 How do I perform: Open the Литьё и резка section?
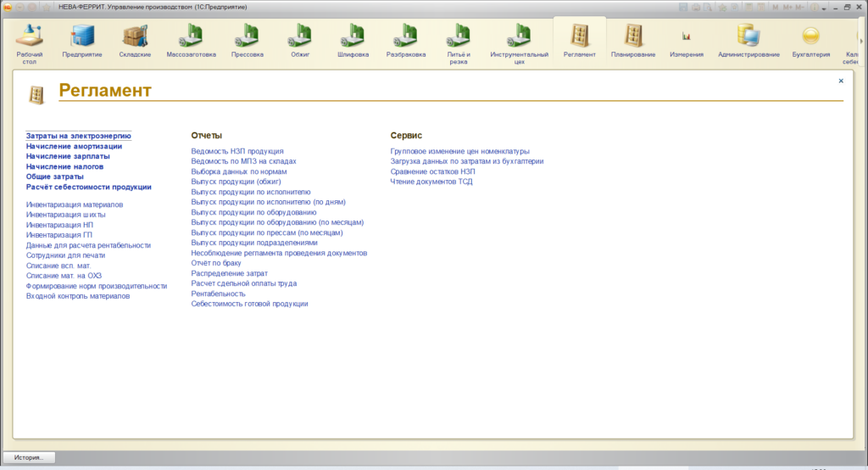click(x=459, y=44)
